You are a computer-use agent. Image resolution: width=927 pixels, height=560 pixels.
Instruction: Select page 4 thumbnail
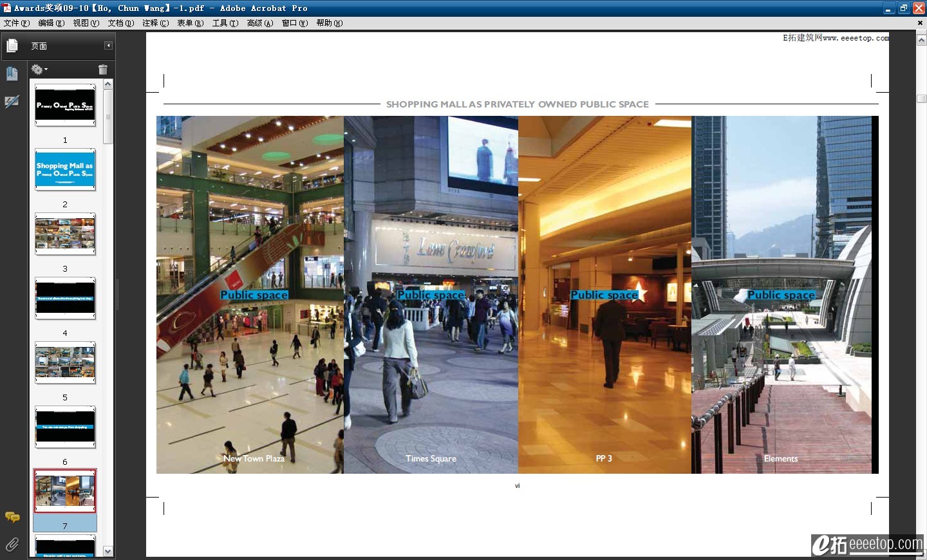(x=65, y=298)
